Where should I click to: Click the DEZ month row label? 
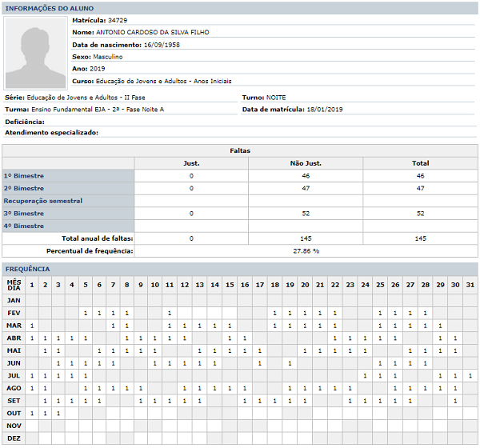(x=14, y=439)
